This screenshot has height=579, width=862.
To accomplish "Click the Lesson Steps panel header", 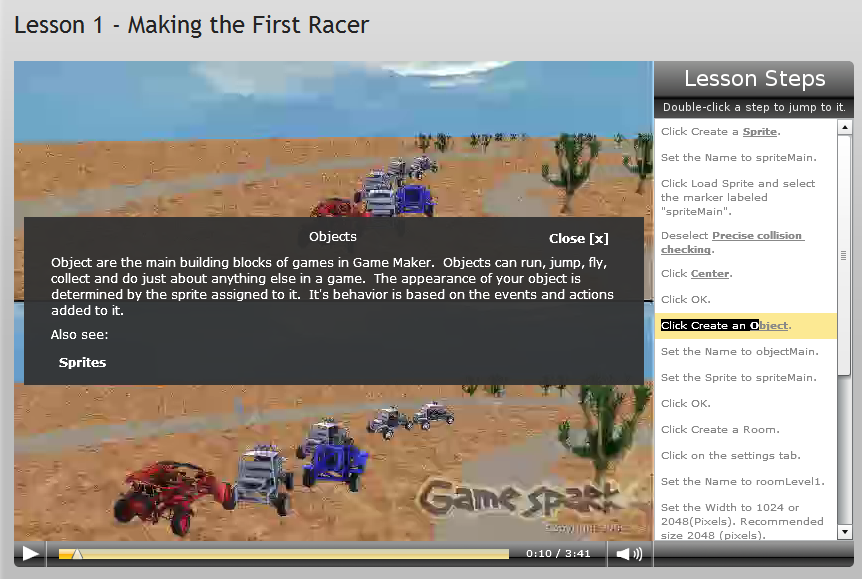I will point(754,79).
